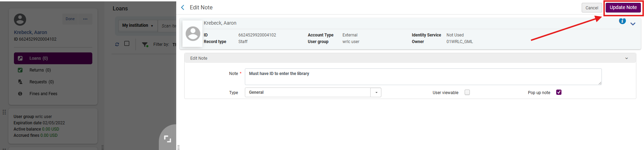Tick the select-all checkbox in Loans toolbar

pyautogui.click(x=127, y=43)
